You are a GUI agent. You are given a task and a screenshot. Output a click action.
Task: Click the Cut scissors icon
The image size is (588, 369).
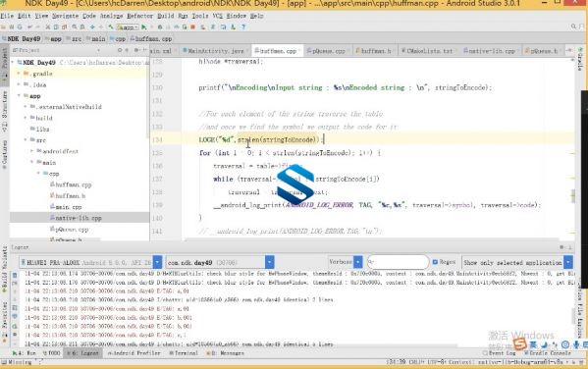48,27
